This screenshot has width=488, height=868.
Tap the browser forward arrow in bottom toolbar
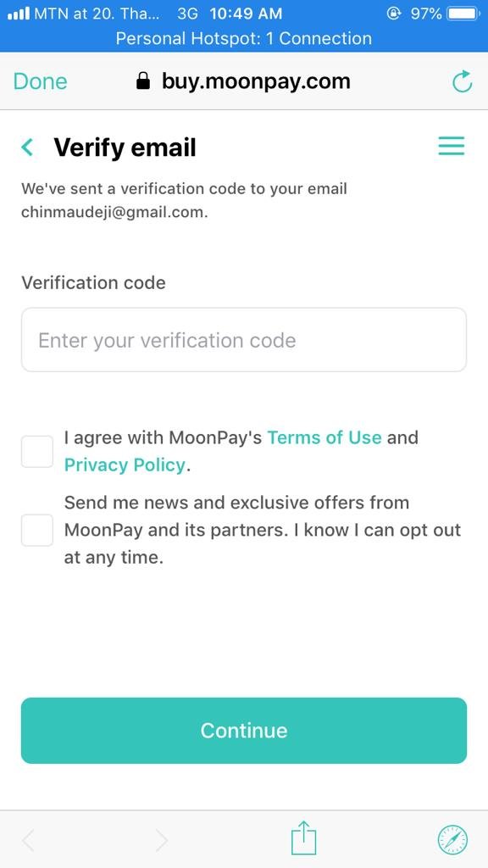tap(161, 840)
